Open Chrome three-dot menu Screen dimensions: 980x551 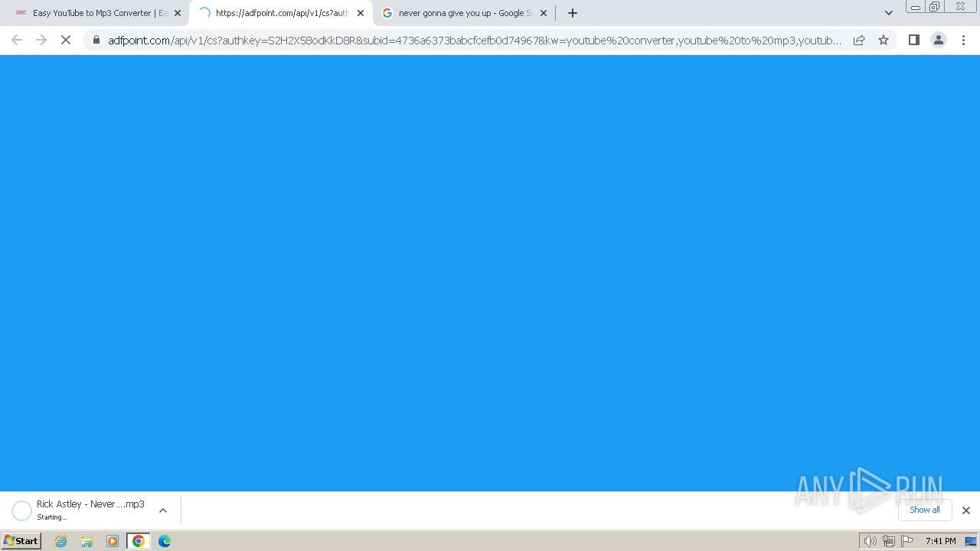coord(964,40)
